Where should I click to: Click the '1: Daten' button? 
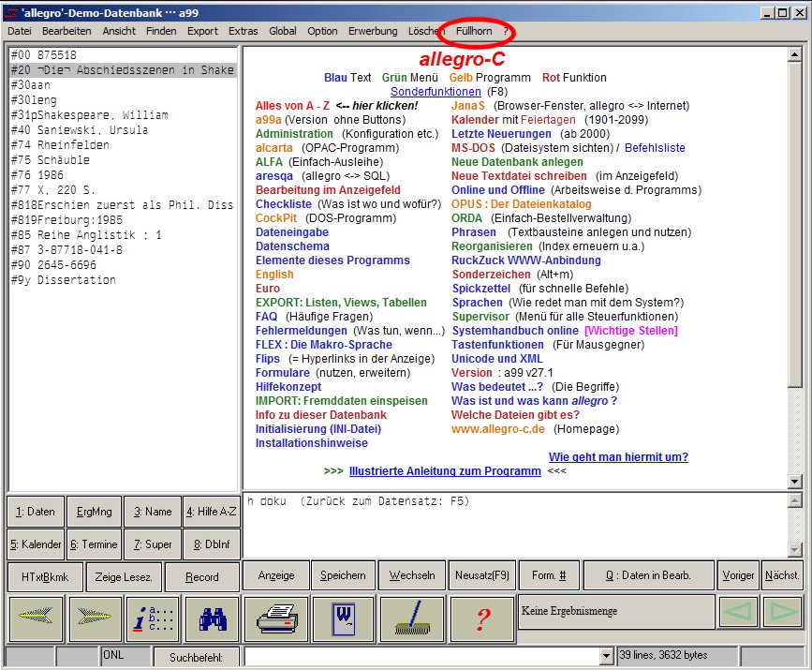36,512
